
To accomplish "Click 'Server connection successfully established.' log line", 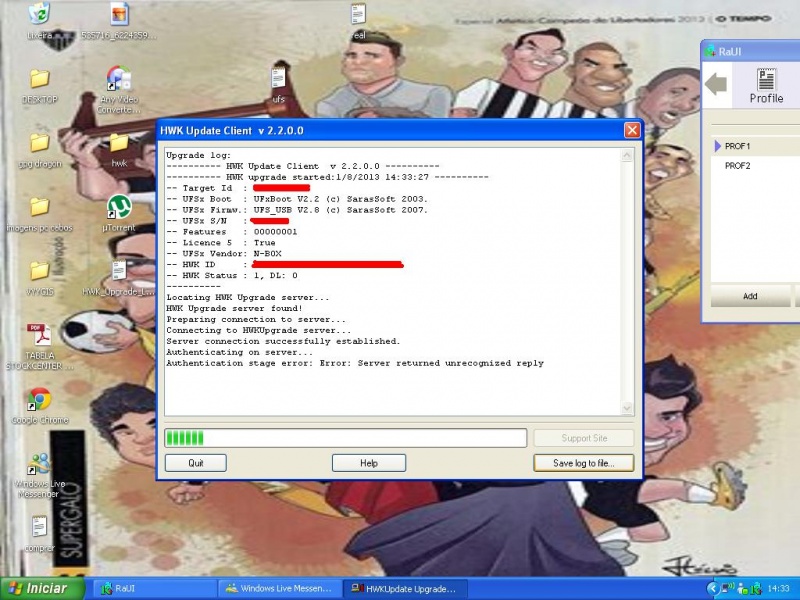I will 283,341.
